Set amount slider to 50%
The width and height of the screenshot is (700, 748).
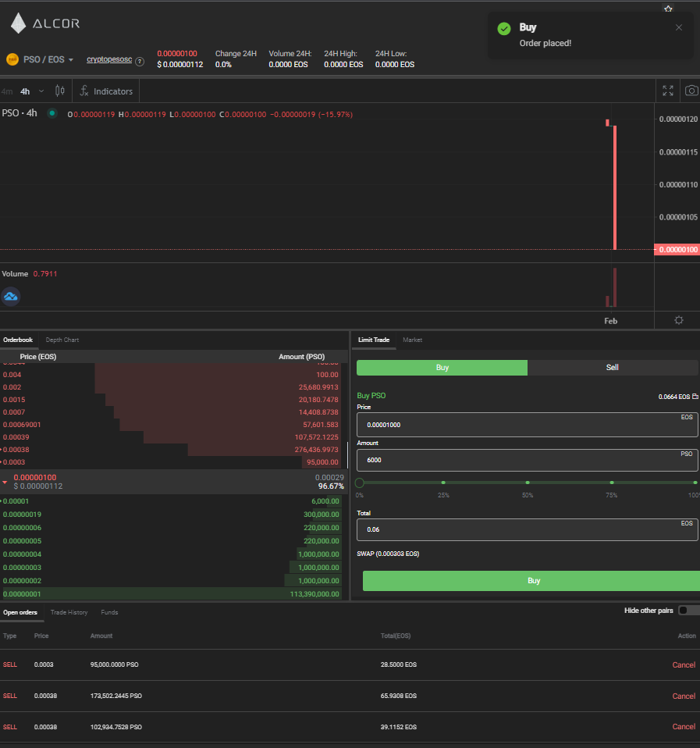coord(528,483)
